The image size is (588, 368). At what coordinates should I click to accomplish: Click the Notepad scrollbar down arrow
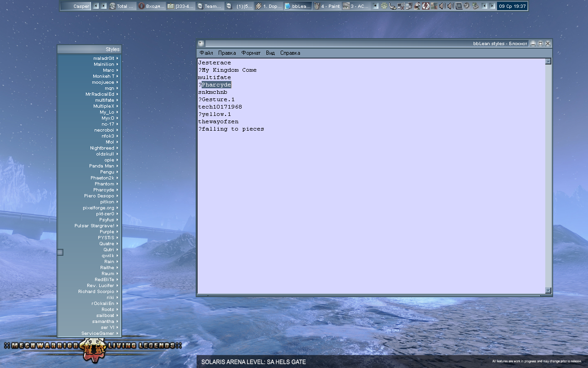(548, 290)
